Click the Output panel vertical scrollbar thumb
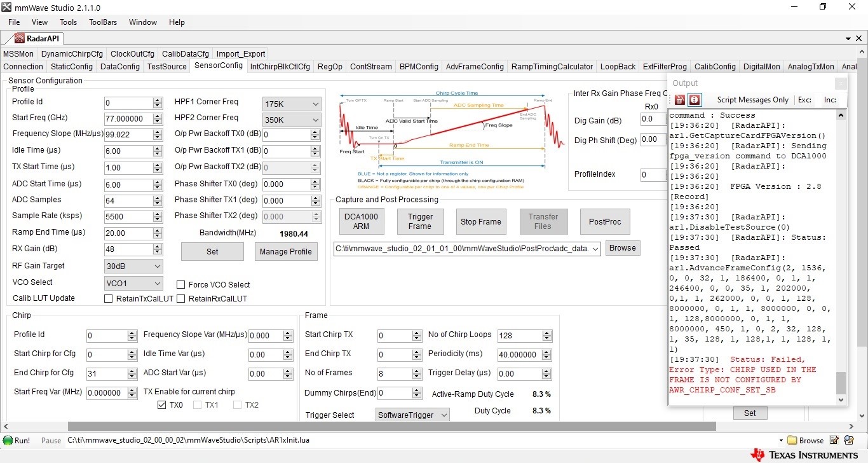 pos(841,383)
